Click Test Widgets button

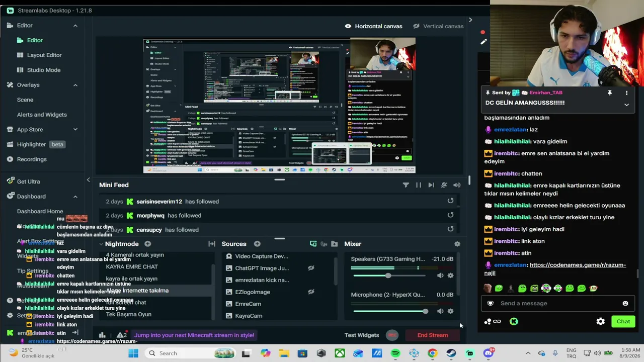pyautogui.click(x=362, y=335)
